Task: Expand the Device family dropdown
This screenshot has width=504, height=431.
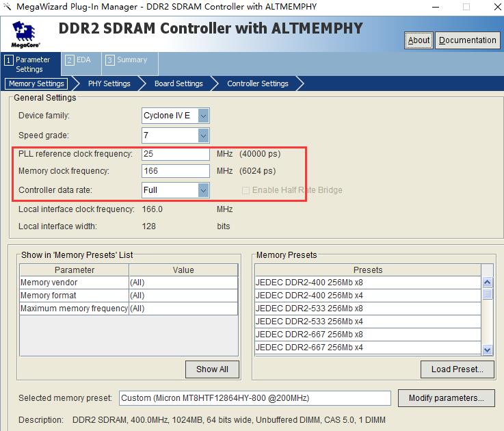Action: pyautogui.click(x=204, y=116)
